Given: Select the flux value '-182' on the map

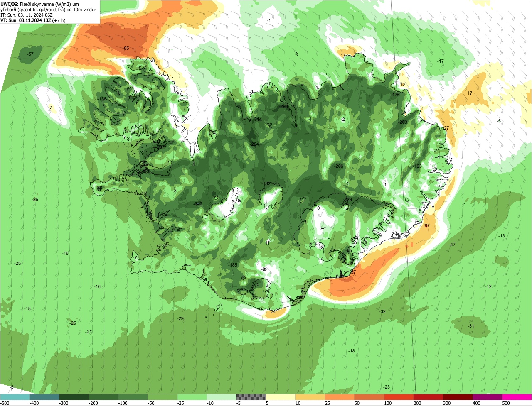Looking at the screenshot, I should 266,184.
